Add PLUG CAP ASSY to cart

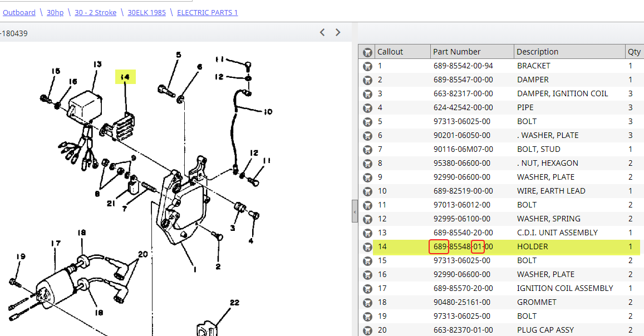click(x=367, y=330)
